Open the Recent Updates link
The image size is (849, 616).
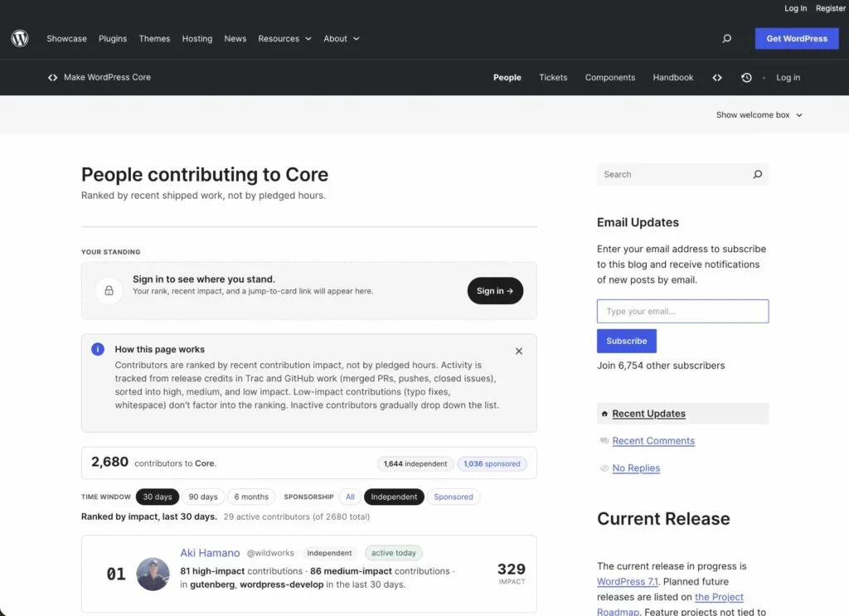(x=648, y=414)
